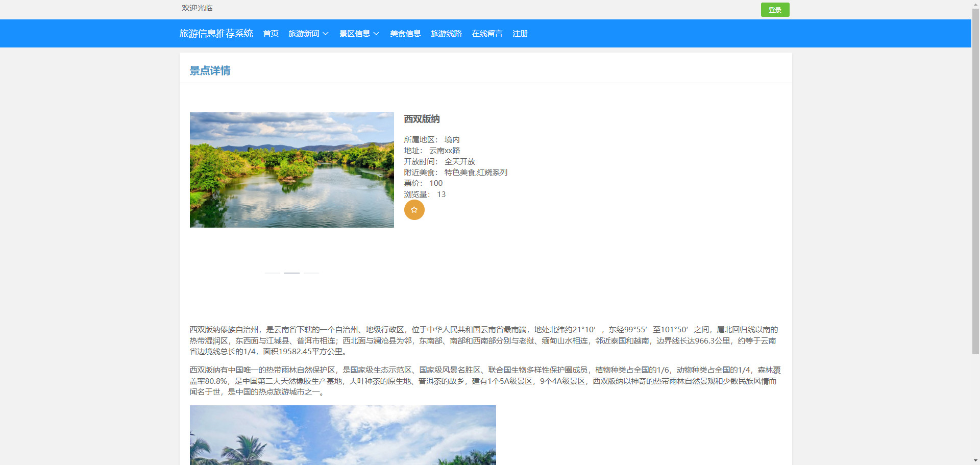980x465 pixels.
Task: Go to 美食信息 page
Action: click(405, 34)
